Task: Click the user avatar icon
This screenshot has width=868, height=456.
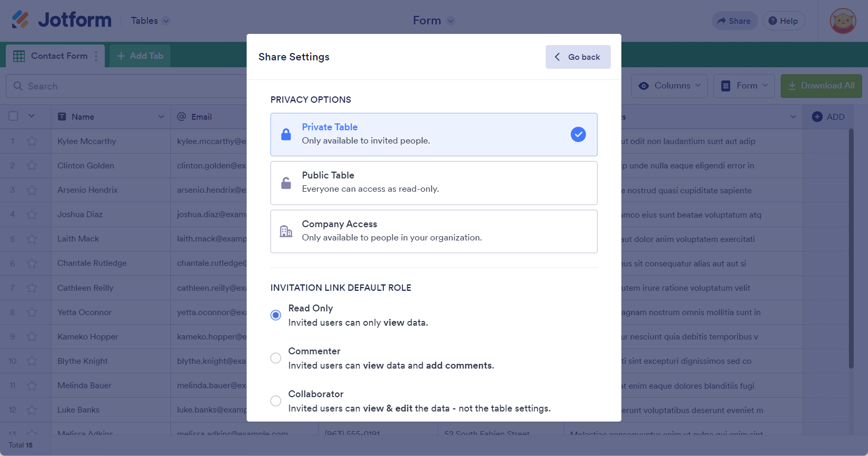Action: (843, 21)
